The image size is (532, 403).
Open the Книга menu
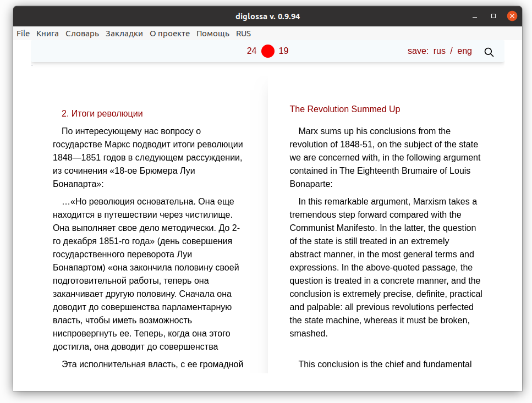pos(47,34)
